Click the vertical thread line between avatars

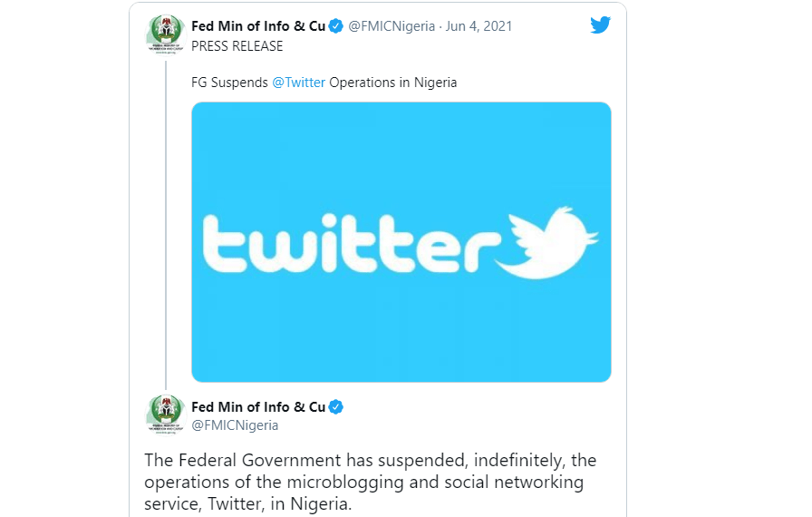pos(166,225)
